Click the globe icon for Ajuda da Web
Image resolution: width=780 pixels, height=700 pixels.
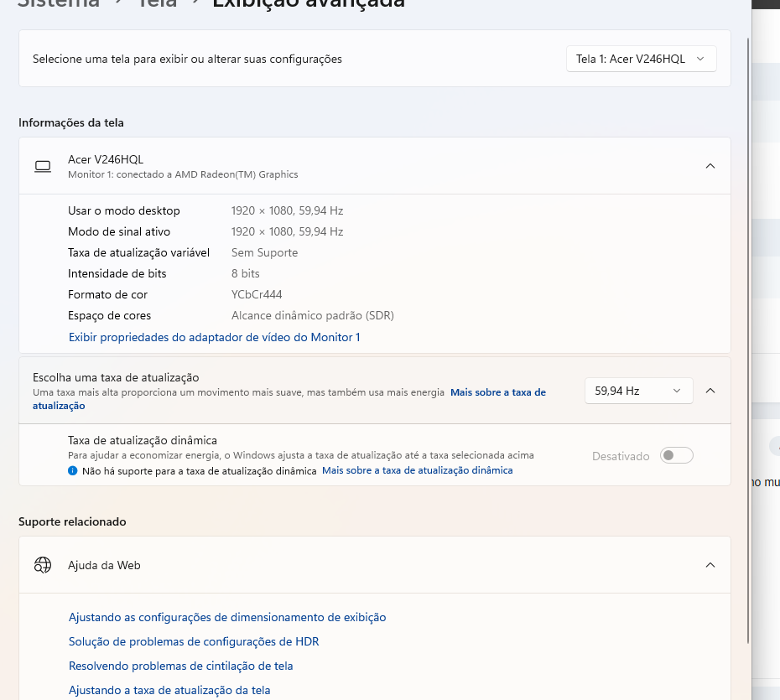43,565
